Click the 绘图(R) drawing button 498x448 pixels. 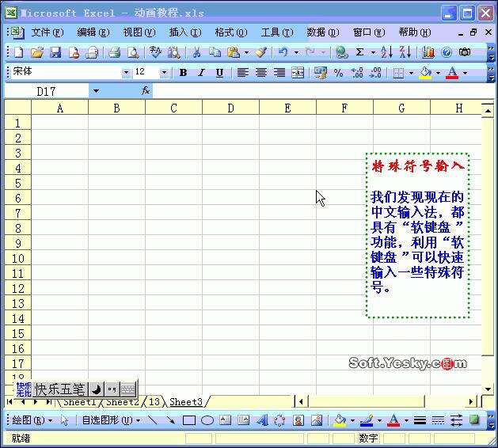point(29,420)
